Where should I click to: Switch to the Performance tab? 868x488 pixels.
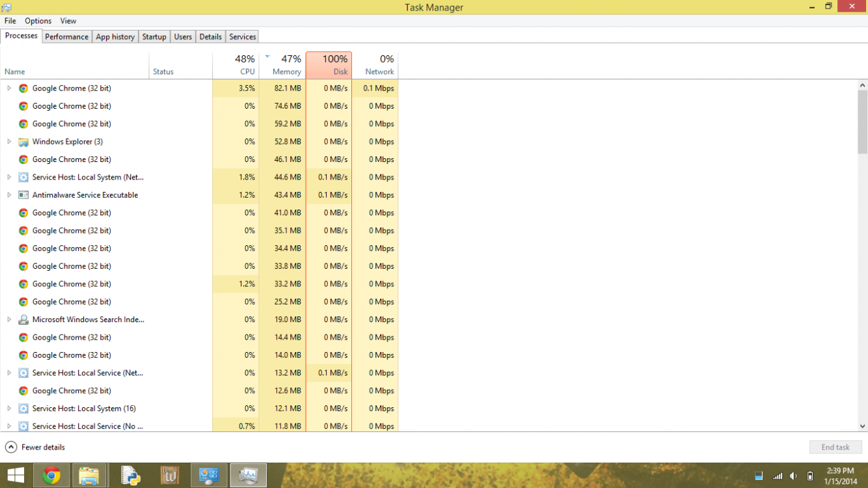[66, 36]
